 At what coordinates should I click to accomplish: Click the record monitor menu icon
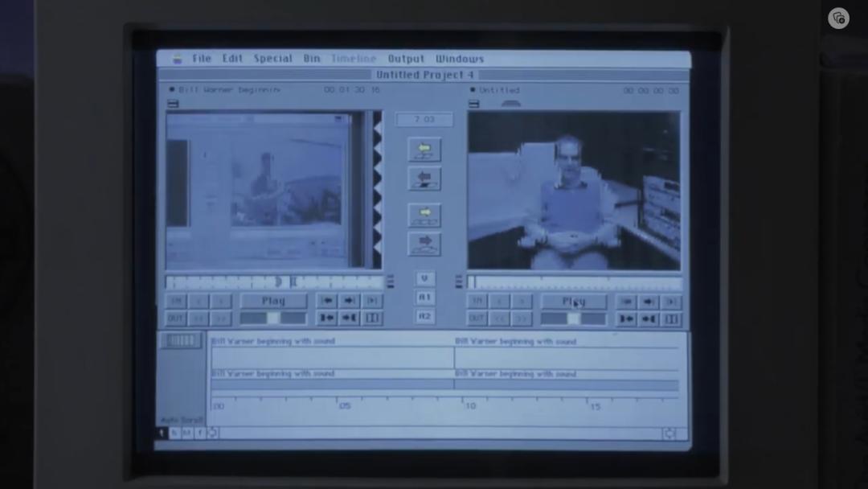474,104
